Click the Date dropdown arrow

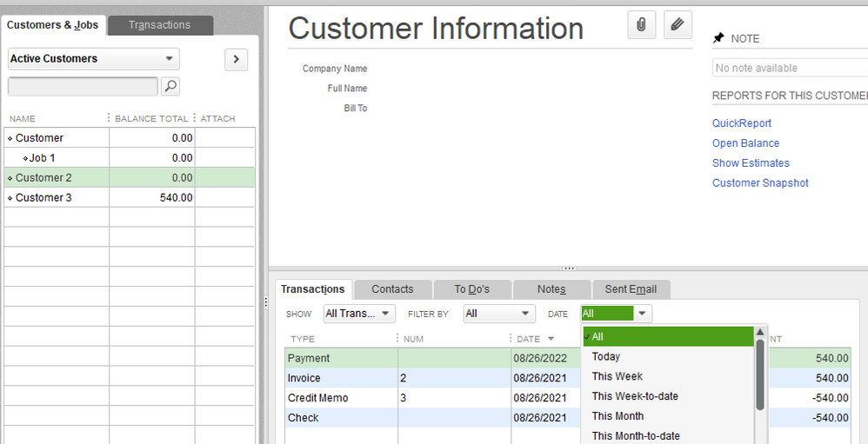click(642, 314)
